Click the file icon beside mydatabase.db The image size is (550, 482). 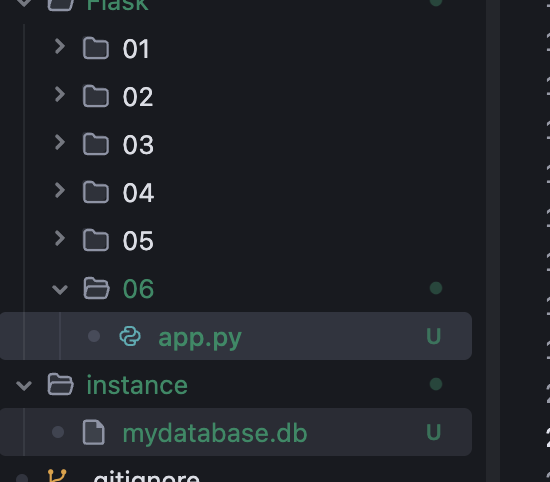(x=94, y=432)
